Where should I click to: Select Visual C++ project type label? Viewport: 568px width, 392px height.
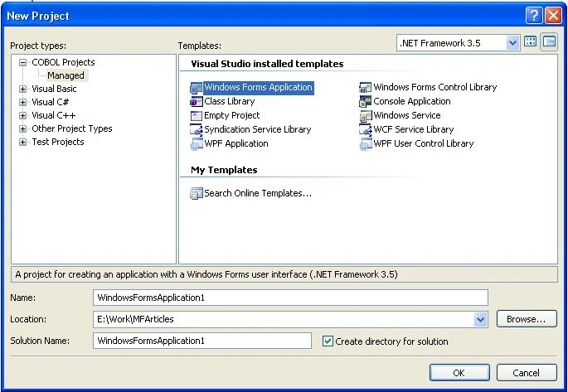[54, 115]
